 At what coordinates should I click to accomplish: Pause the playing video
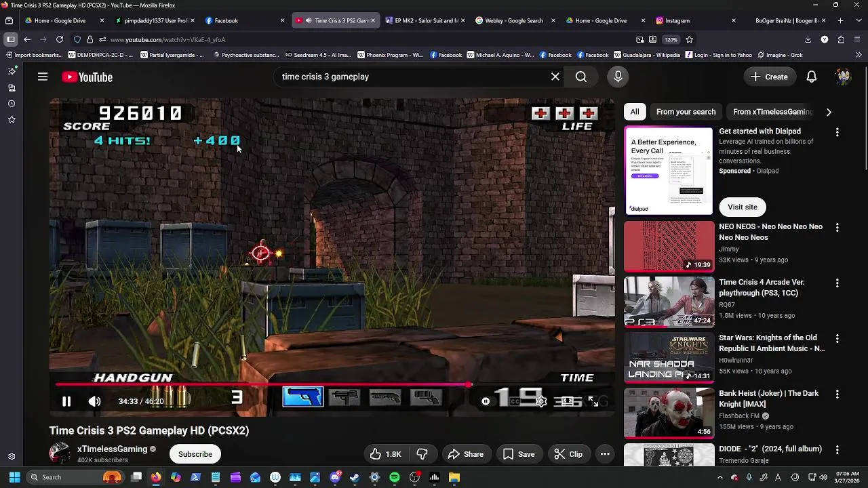coord(66,401)
